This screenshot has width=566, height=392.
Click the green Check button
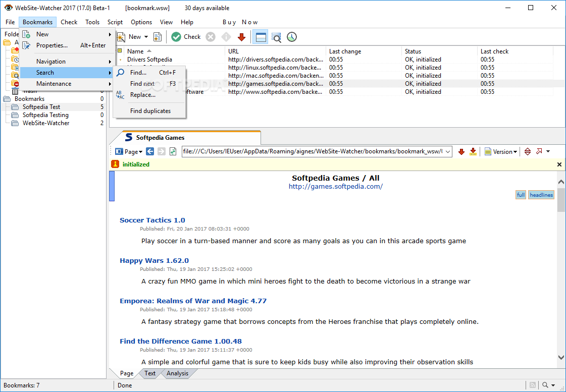click(x=186, y=37)
